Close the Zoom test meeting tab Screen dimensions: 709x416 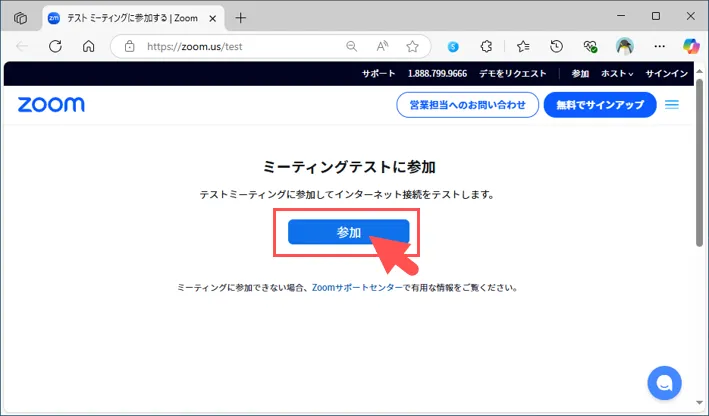213,19
